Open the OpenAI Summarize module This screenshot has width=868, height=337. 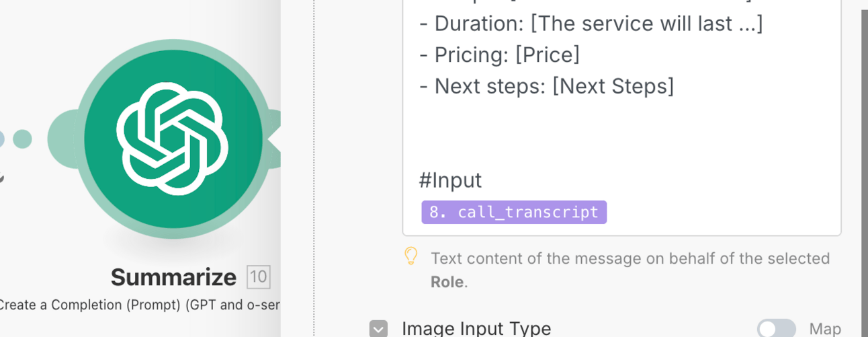173,139
